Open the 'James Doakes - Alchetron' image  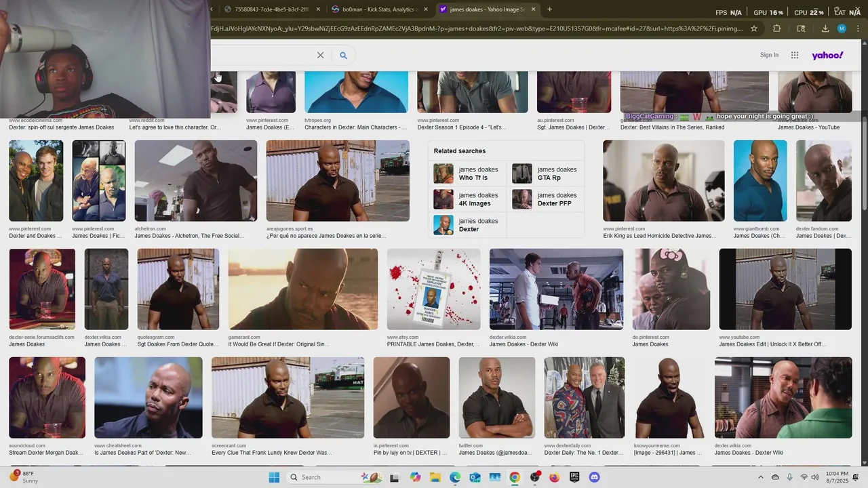196,181
